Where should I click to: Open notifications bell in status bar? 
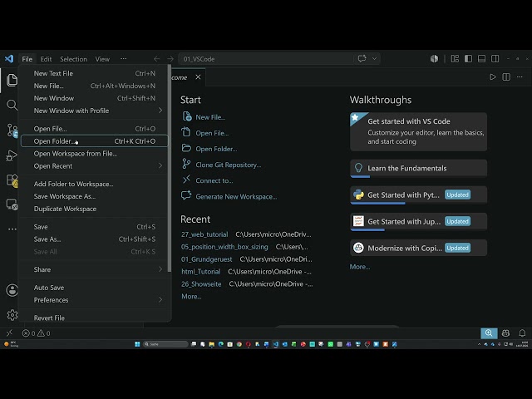522,333
